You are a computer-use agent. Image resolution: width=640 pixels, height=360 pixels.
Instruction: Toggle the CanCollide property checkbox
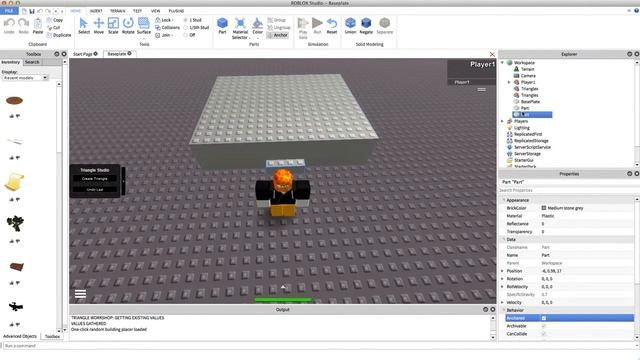click(x=544, y=334)
